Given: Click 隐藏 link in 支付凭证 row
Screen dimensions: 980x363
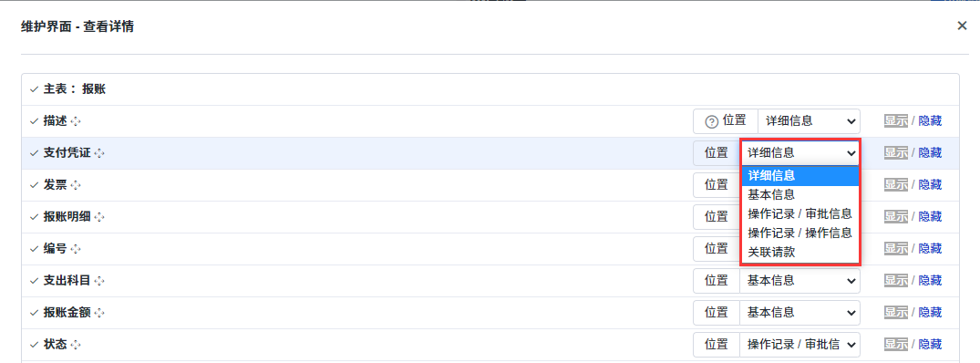Looking at the screenshot, I should 930,152.
